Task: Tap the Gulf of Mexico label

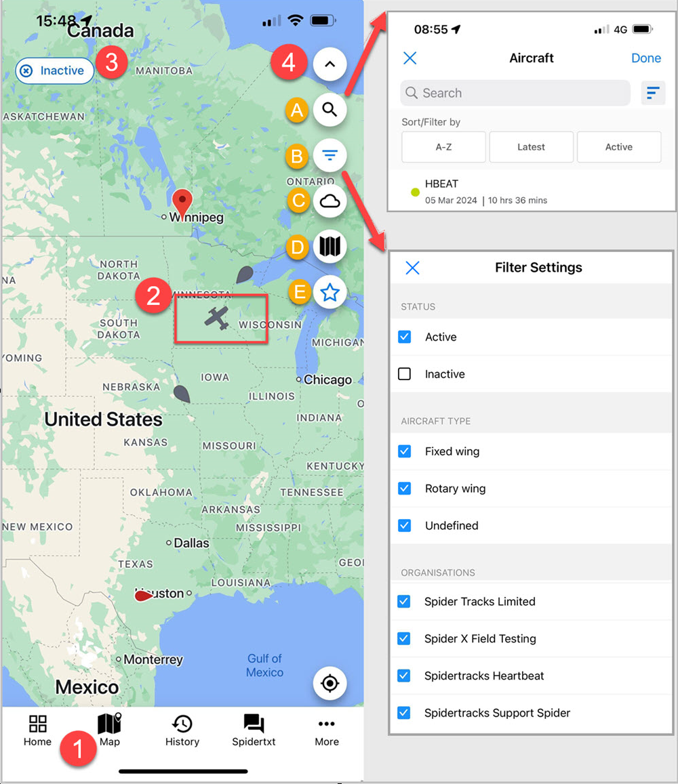Action: (264, 665)
